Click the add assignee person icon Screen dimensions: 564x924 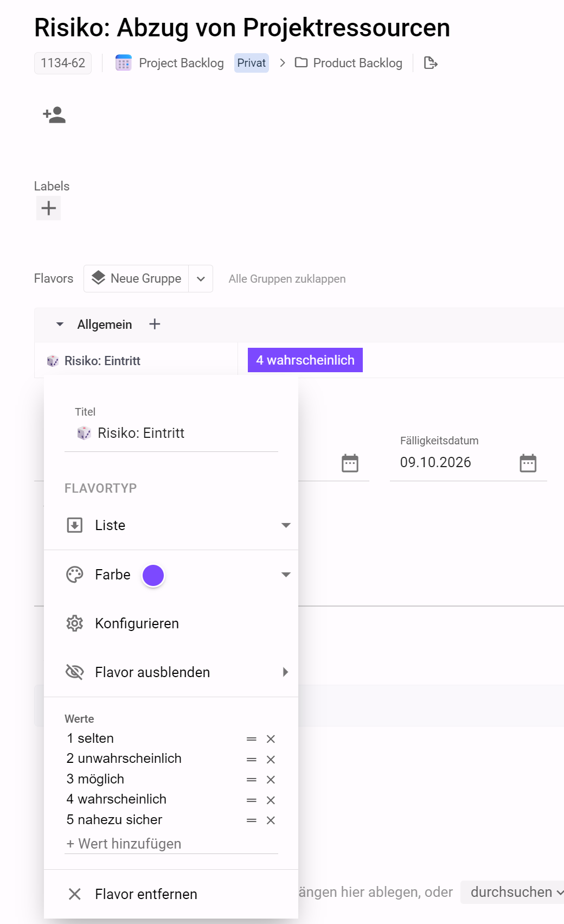coord(54,115)
